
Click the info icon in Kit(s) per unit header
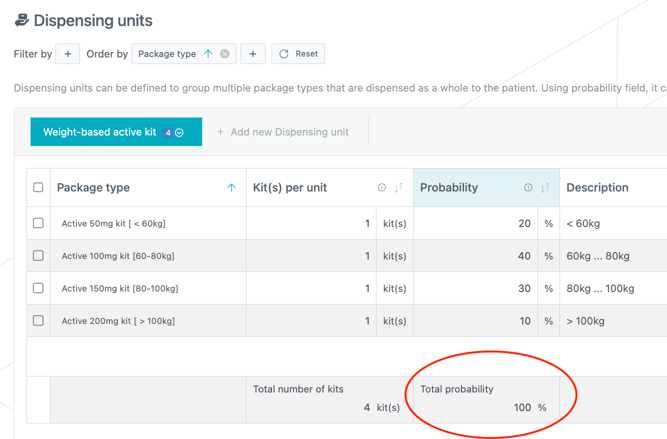[x=381, y=188]
